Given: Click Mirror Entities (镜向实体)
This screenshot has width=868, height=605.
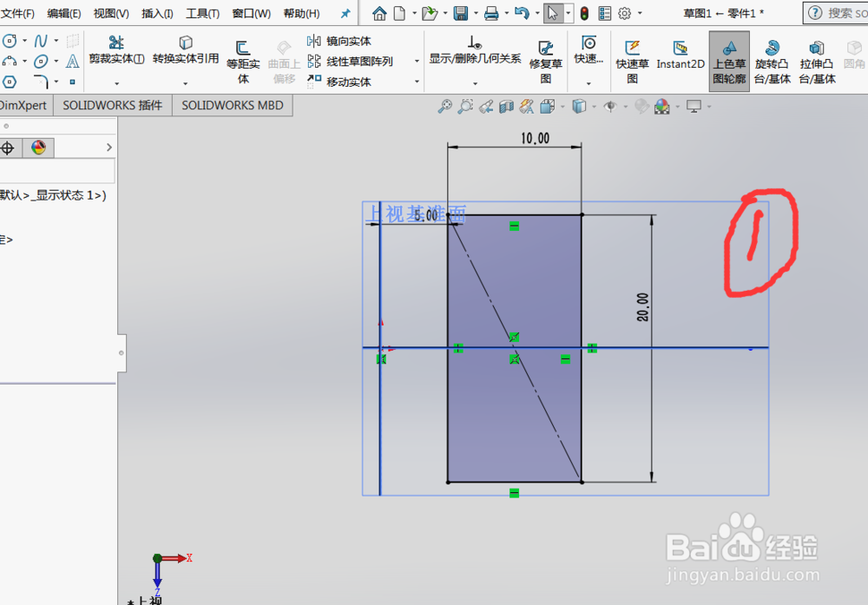Looking at the screenshot, I should (339, 41).
